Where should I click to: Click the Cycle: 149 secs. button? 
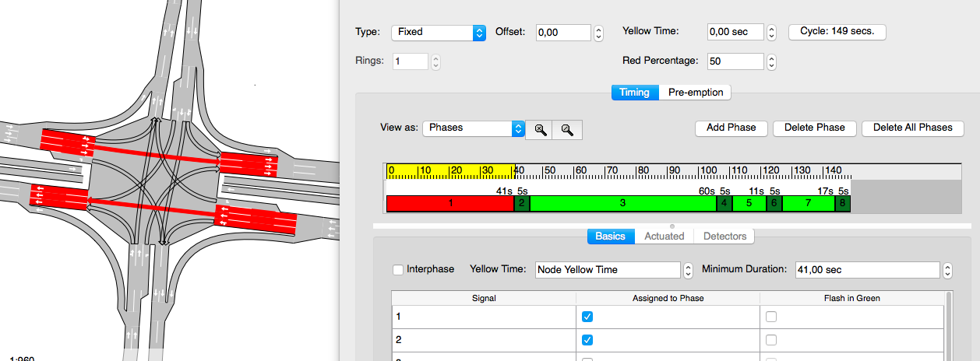[x=837, y=32]
